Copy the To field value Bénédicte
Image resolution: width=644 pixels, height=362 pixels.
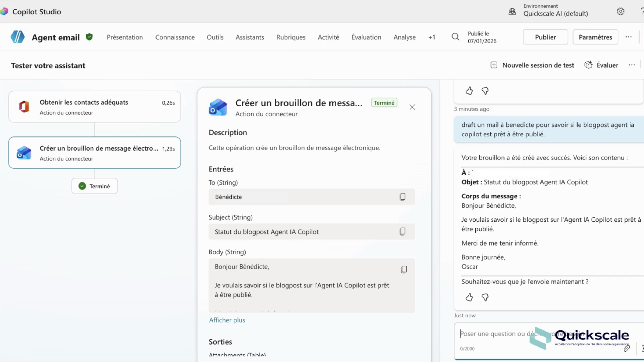click(402, 197)
